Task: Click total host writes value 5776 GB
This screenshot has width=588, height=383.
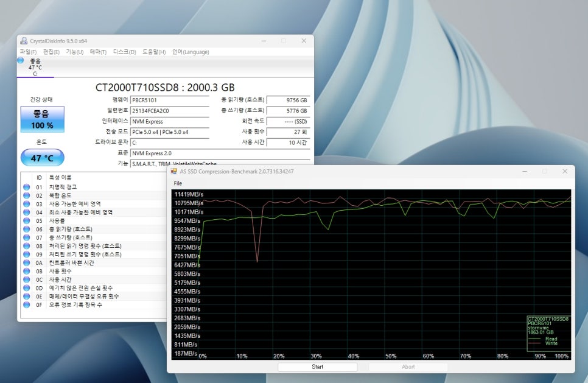Action: pos(289,111)
